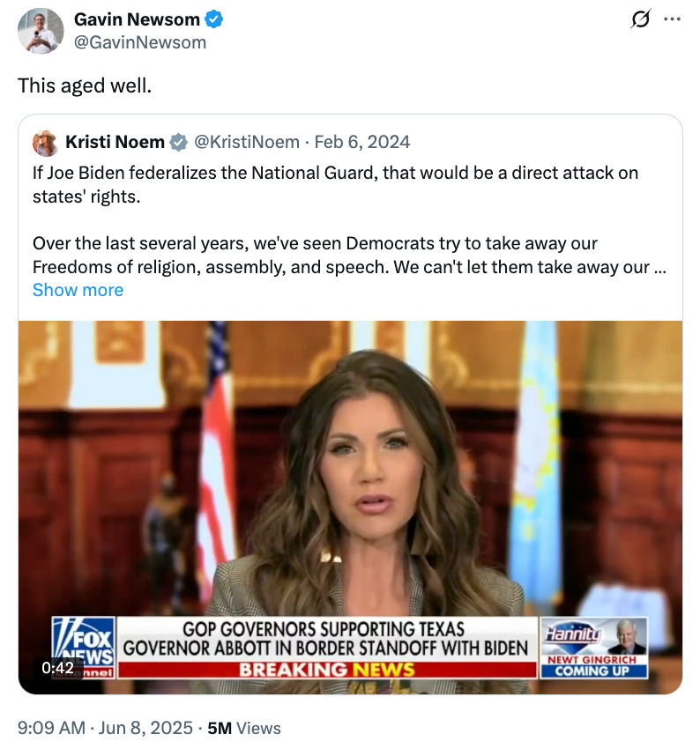Open the 9:09 AM Jun 8, 2025 timestamp

coord(105,728)
